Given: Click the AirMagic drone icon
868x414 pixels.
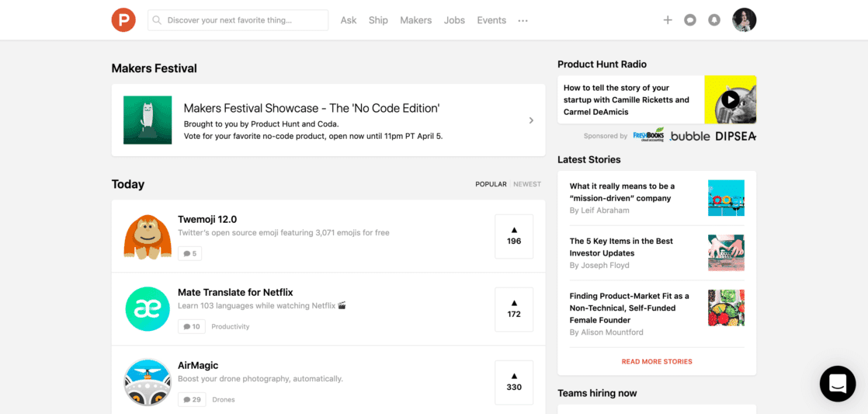Looking at the screenshot, I should 148,382.
